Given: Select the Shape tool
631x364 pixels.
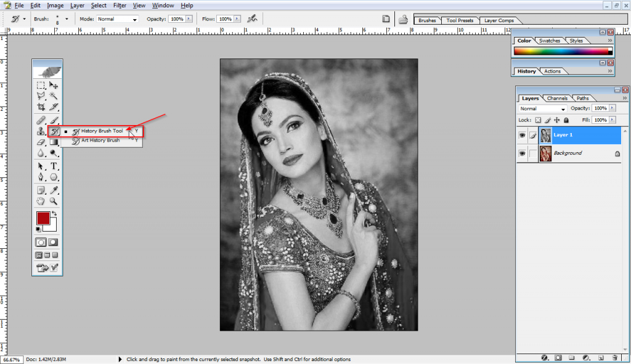Looking at the screenshot, I should 54,177.
